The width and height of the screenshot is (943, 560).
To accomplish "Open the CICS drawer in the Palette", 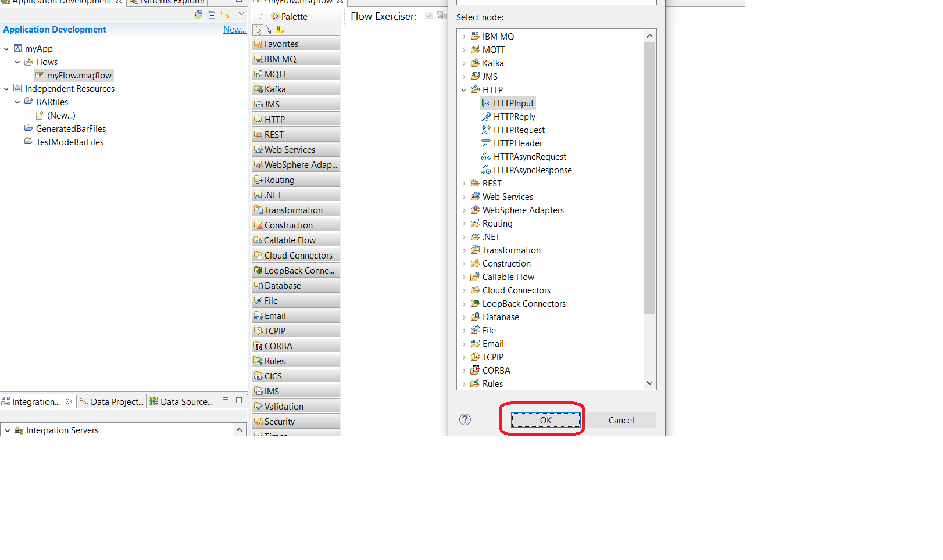I will click(297, 376).
